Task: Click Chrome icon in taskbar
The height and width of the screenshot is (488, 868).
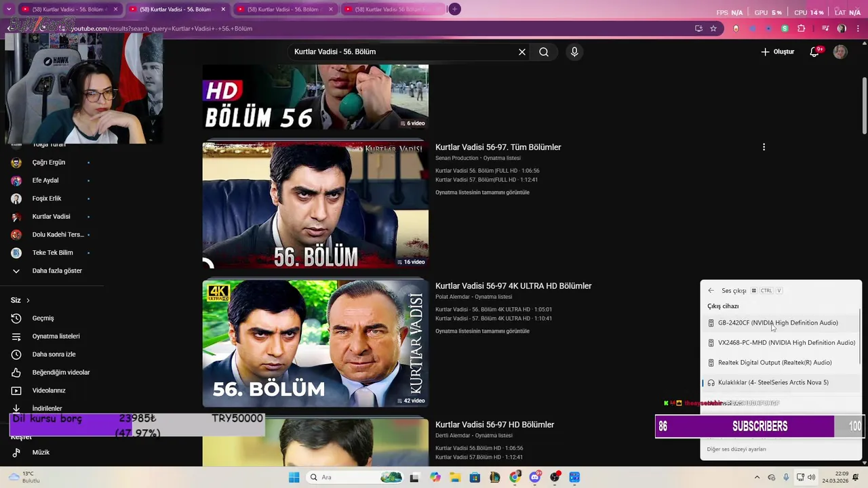Action: (x=515, y=477)
